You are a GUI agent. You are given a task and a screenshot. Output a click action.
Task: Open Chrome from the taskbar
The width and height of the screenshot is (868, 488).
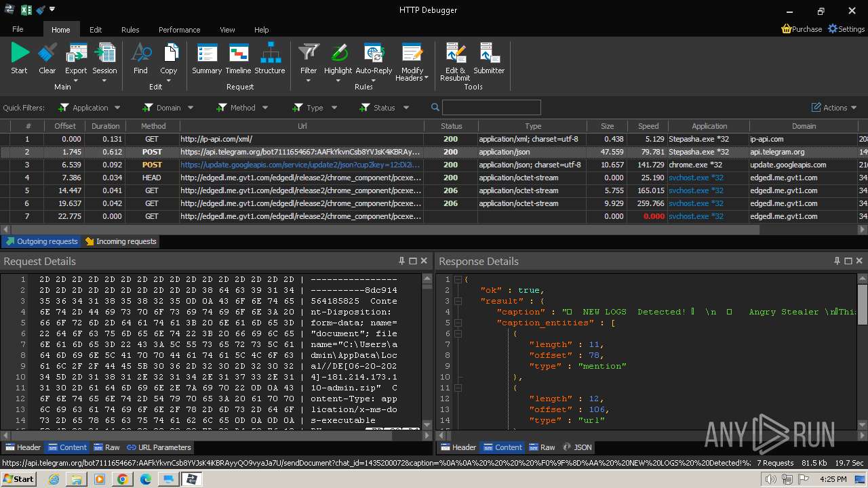122,479
